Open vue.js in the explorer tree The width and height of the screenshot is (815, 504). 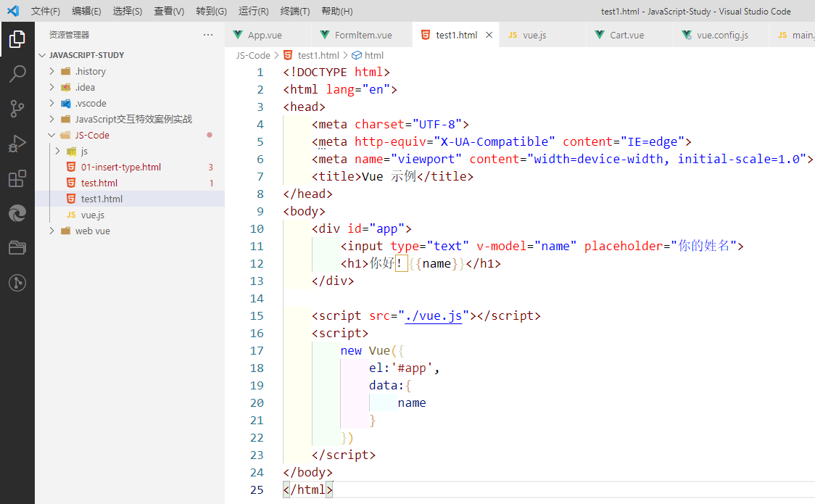tap(130, 215)
